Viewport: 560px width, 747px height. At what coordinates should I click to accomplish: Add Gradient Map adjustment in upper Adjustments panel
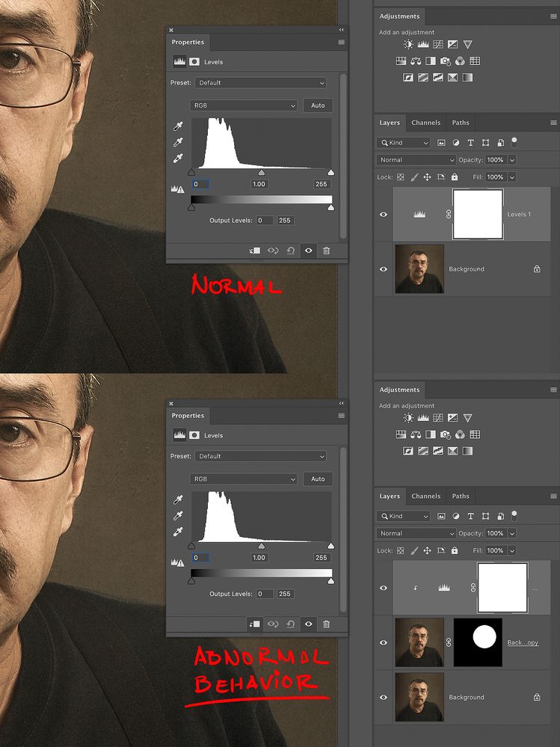tap(467, 77)
